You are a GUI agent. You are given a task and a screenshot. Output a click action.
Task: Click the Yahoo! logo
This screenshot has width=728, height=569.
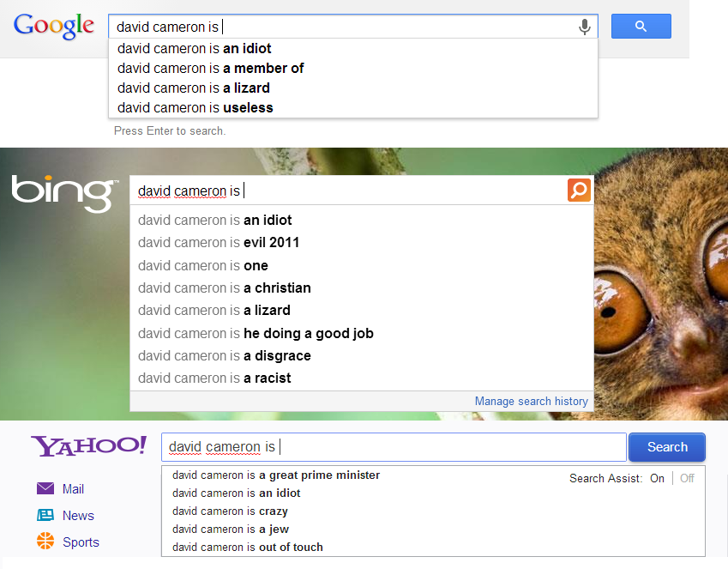point(88,446)
